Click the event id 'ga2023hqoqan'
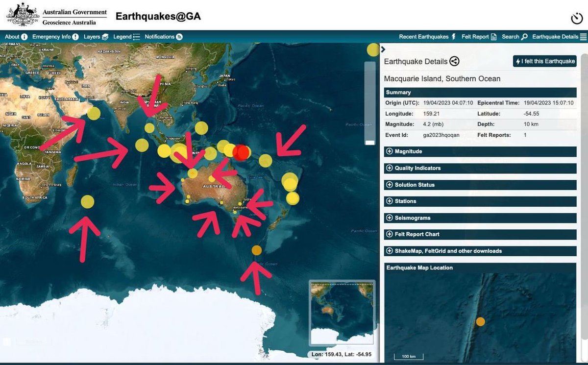The image size is (588, 365). tap(441, 135)
